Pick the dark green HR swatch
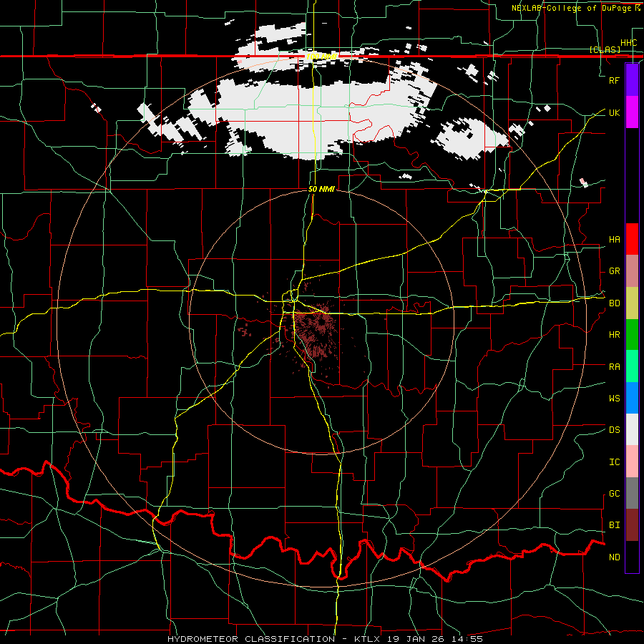Screen dimensions: 644x644 pyautogui.click(x=632, y=335)
